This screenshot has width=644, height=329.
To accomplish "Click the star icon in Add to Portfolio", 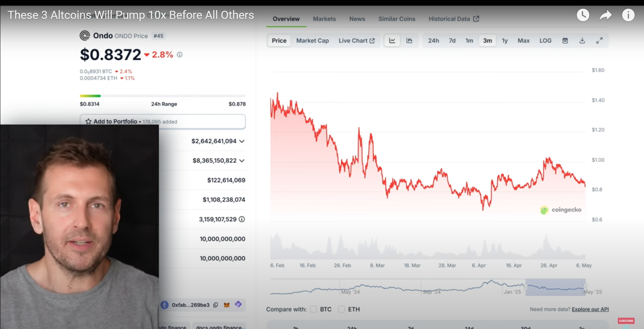I will pyautogui.click(x=88, y=121).
